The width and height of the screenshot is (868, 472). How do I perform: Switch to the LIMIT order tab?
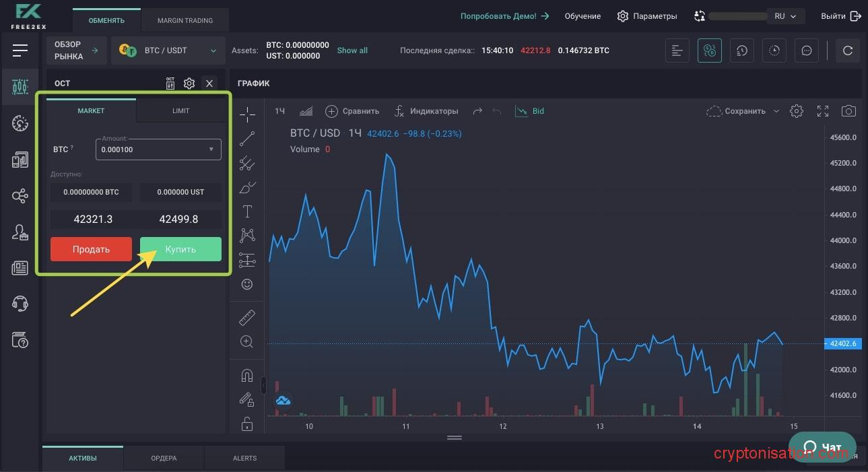(x=180, y=110)
